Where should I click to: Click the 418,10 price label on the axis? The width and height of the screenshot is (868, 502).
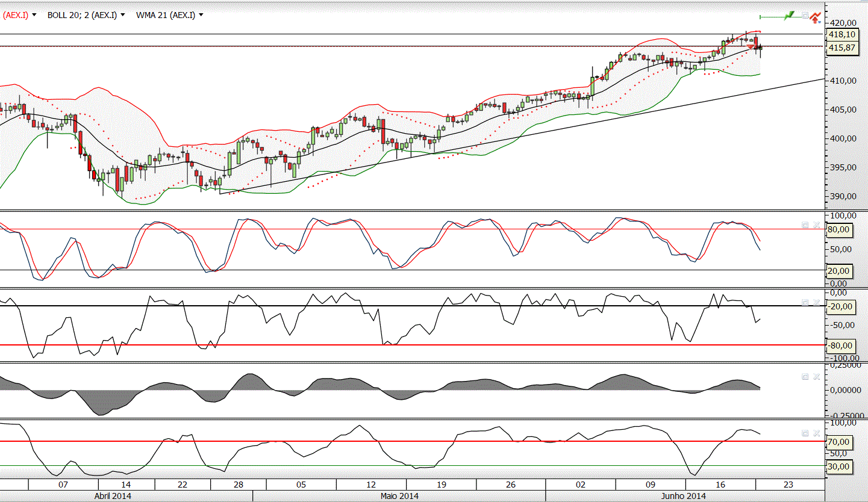(842, 35)
